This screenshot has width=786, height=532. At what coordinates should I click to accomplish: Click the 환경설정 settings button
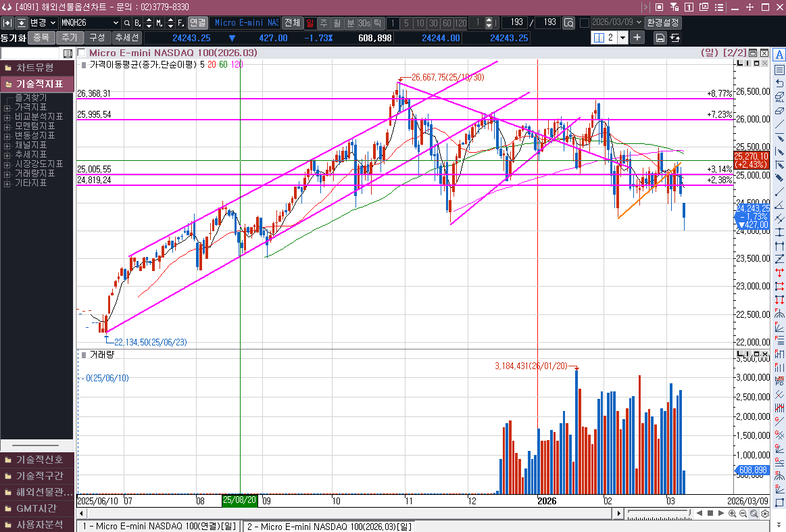663,23
